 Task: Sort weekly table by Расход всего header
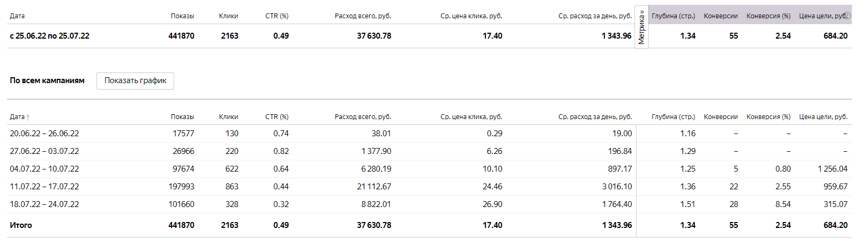363,116
